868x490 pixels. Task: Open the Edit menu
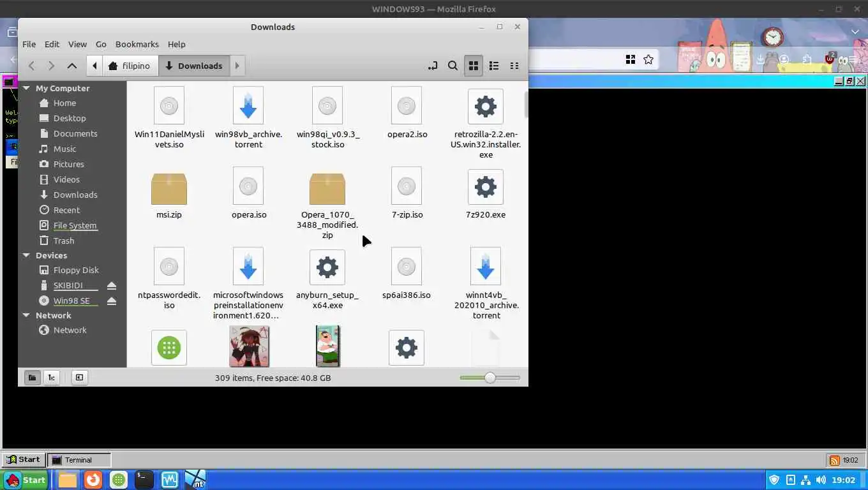(52, 44)
